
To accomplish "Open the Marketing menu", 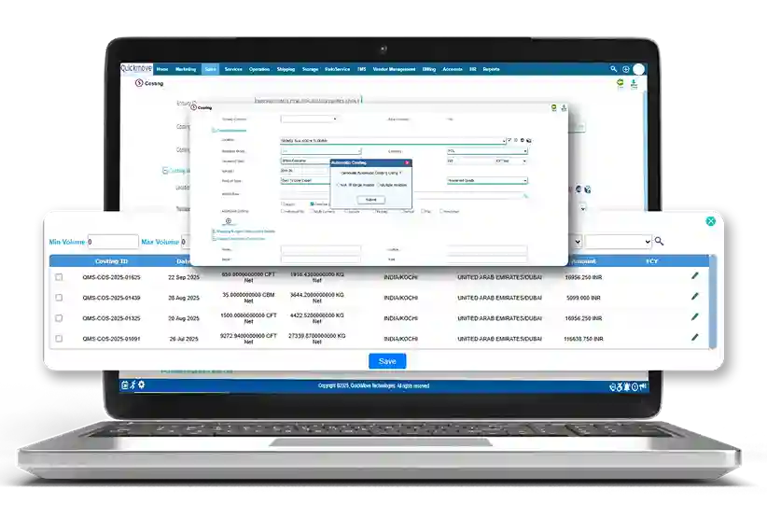I will [x=186, y=69].
